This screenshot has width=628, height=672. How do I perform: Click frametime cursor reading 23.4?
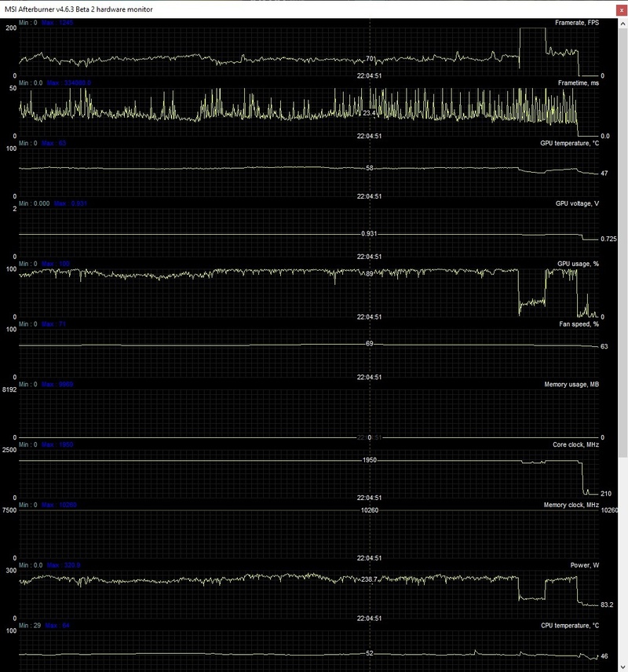369,113
